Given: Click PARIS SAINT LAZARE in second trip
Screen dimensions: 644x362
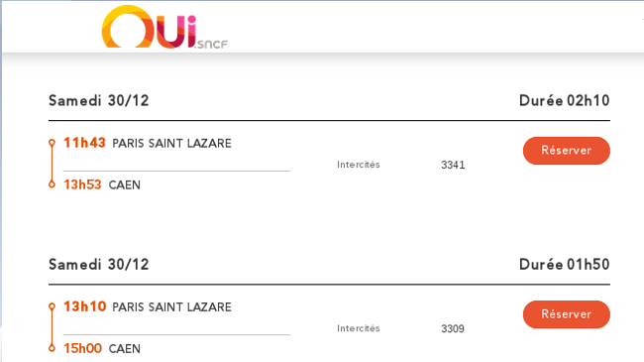Looking at the screenshot, I should pos(171,307).
